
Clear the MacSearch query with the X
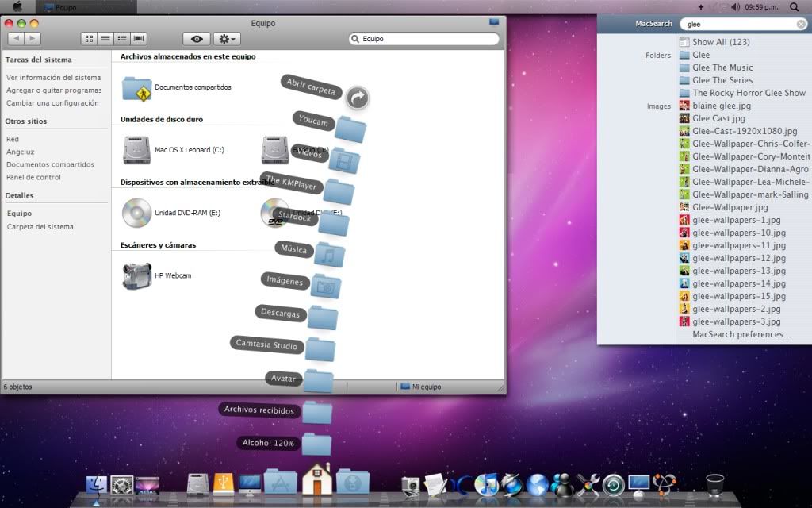click(801, 25)
